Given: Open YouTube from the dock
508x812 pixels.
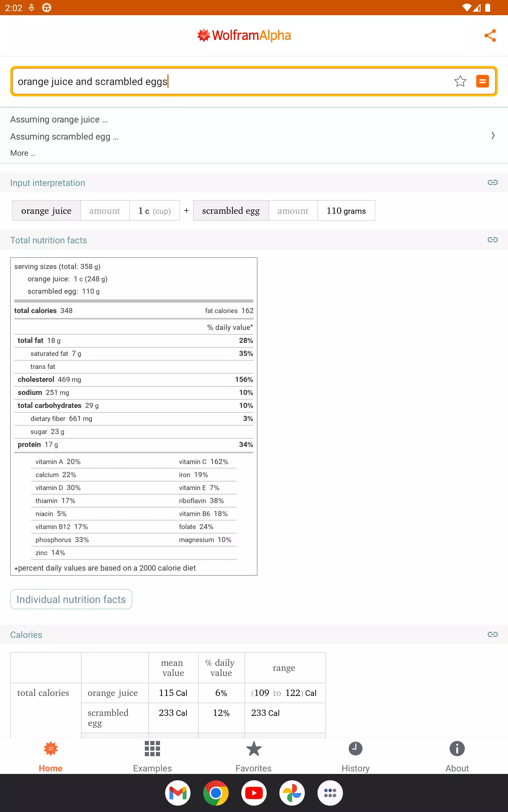Looking at the screenshot, I should 254,793.
